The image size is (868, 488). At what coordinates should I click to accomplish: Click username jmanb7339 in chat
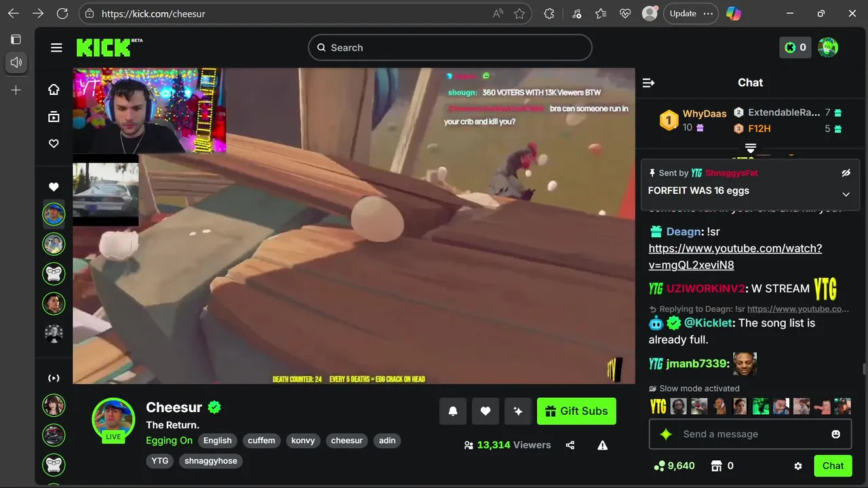[x=696, y=364]
